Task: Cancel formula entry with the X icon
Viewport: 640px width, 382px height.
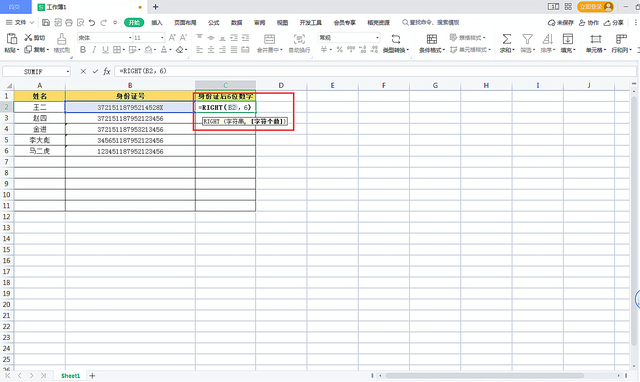Action: 83,71
